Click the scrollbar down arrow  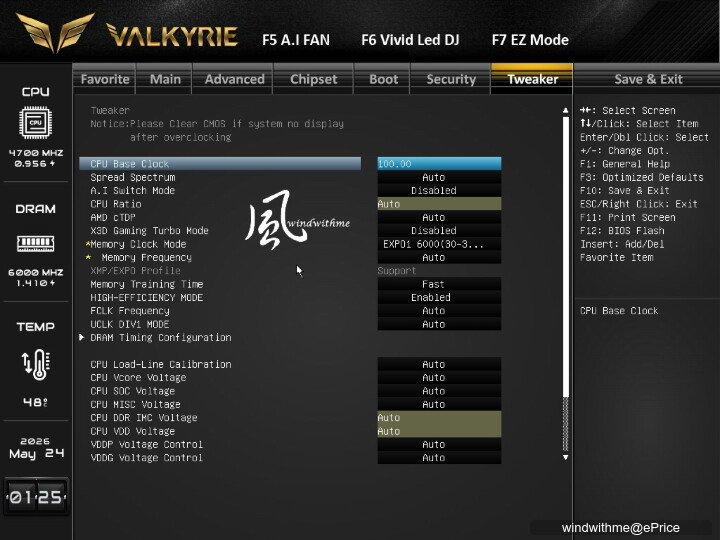565,457
